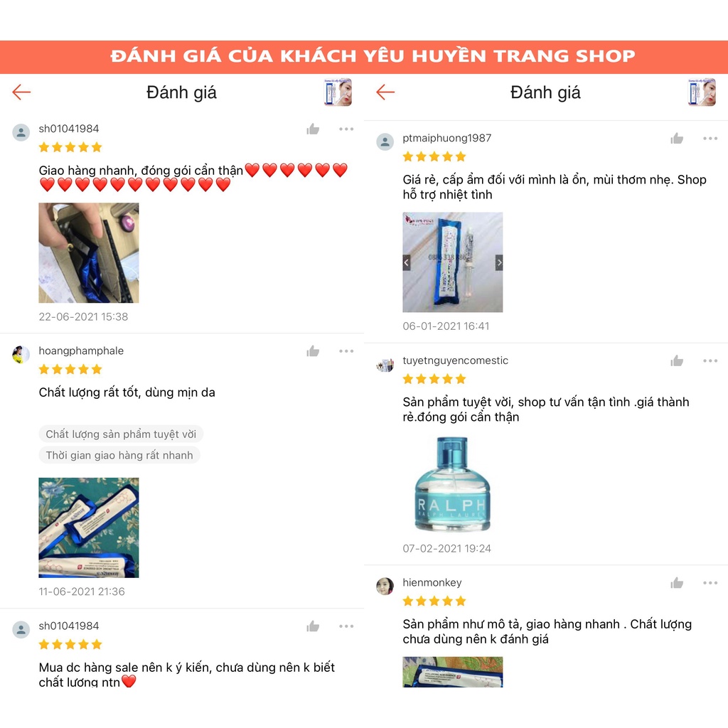The width and height of the screenshot is (728, 728).
Task: Open the RALPH perfume review photo
Action: [453, 484]
